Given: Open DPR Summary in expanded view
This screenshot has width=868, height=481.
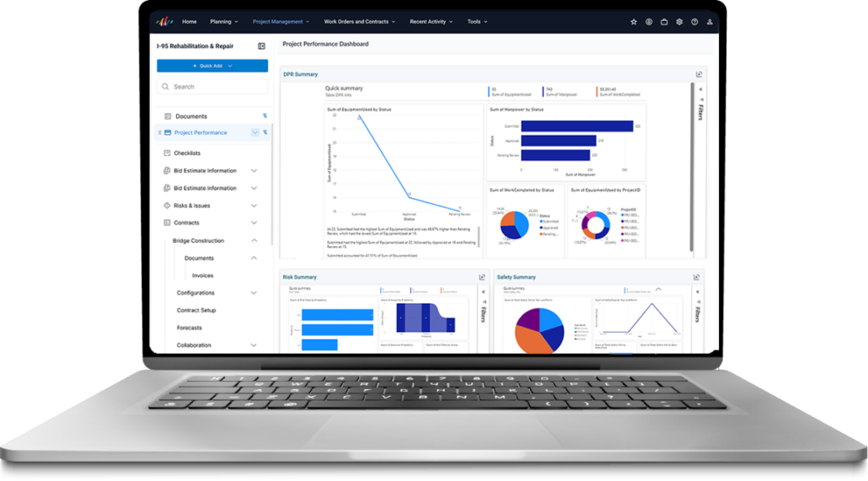Looking at the screenshot, I should click(x=699, y=74).
